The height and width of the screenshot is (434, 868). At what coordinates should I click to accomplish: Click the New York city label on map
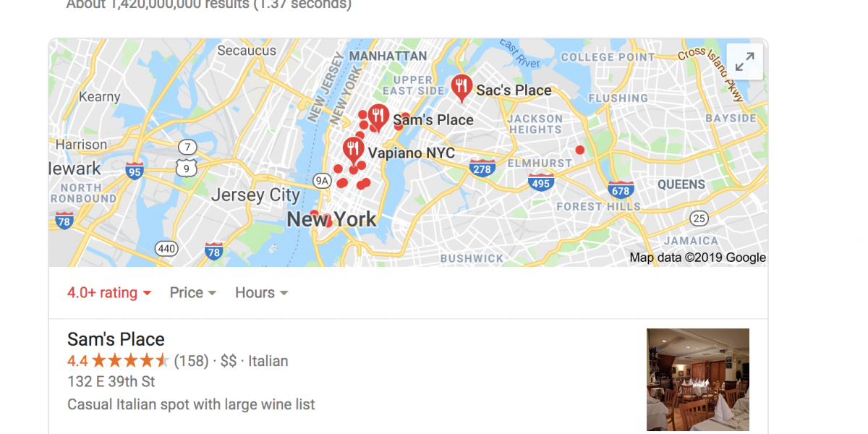tap(332, 219)
